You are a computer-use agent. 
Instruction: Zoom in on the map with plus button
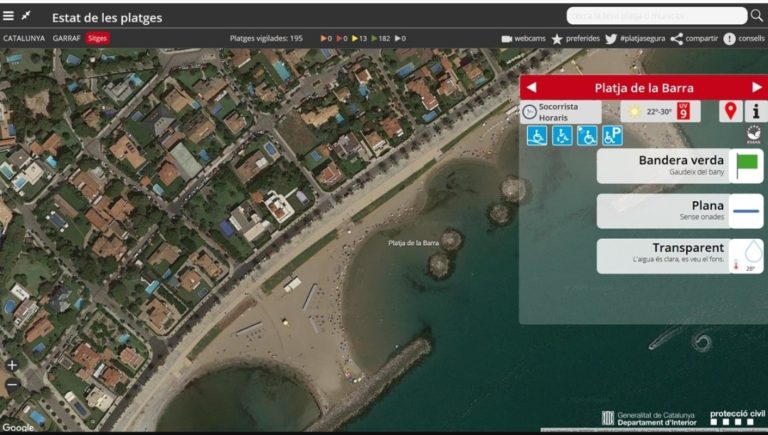[x=12, y=365]
